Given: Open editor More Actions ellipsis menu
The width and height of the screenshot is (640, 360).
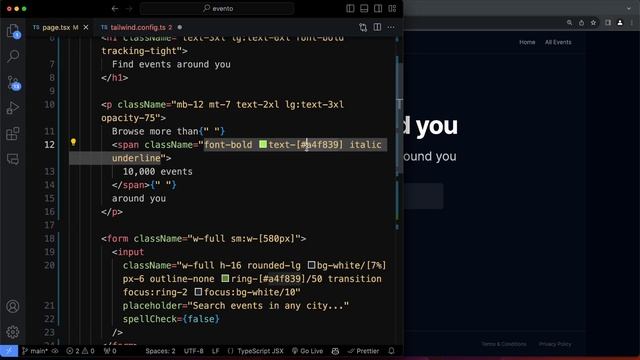Looking at the screenshot, I should (391, 27).
